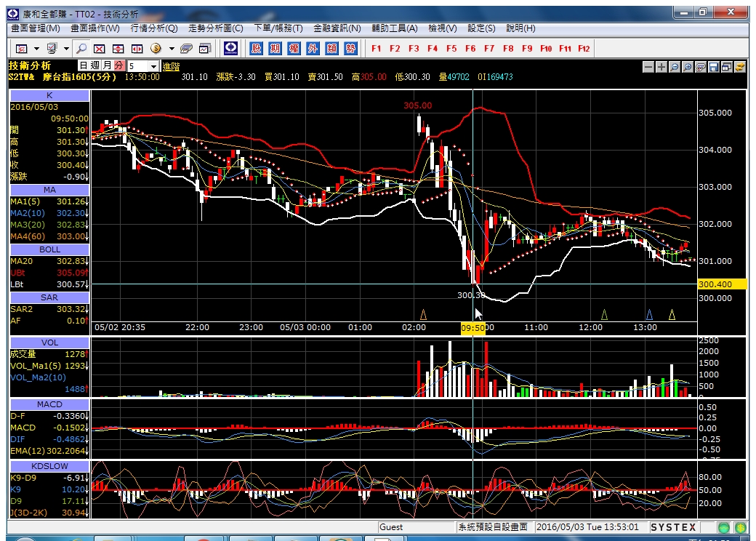Image resolution: width=756 pixels, height=541 pixels.
Task: Click the MA indicator panel header
Action: [x=49, y=190]
